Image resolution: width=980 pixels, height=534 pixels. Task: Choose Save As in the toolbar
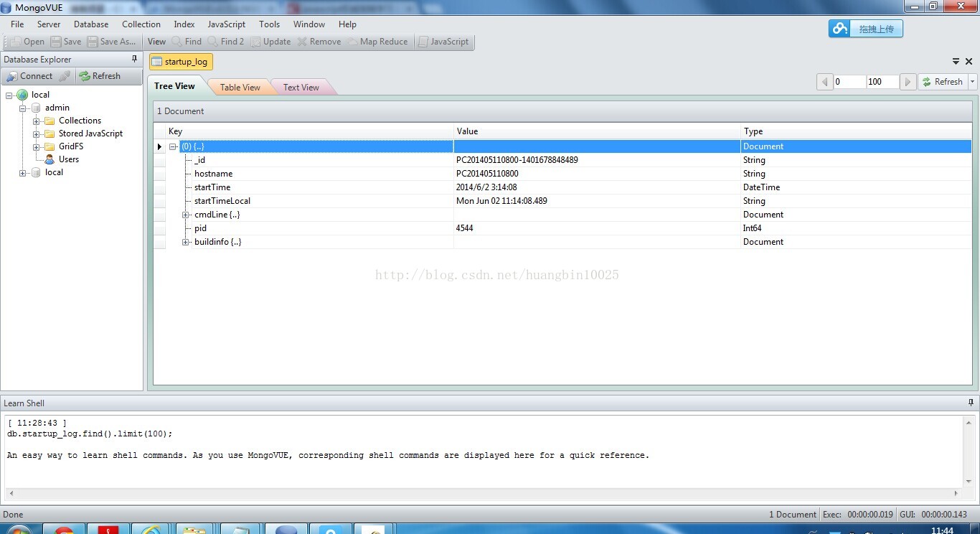pos(111,42)
